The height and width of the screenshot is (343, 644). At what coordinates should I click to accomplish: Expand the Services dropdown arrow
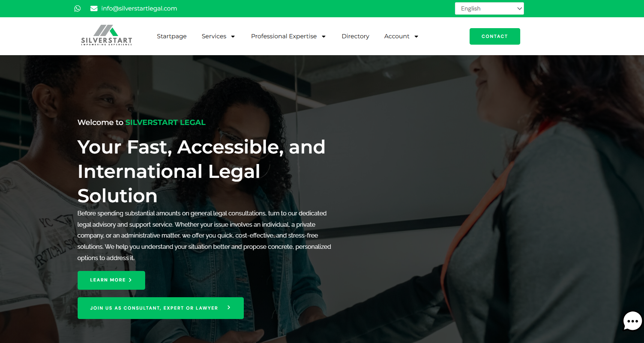pyautogui.click(x=233, y=36)
